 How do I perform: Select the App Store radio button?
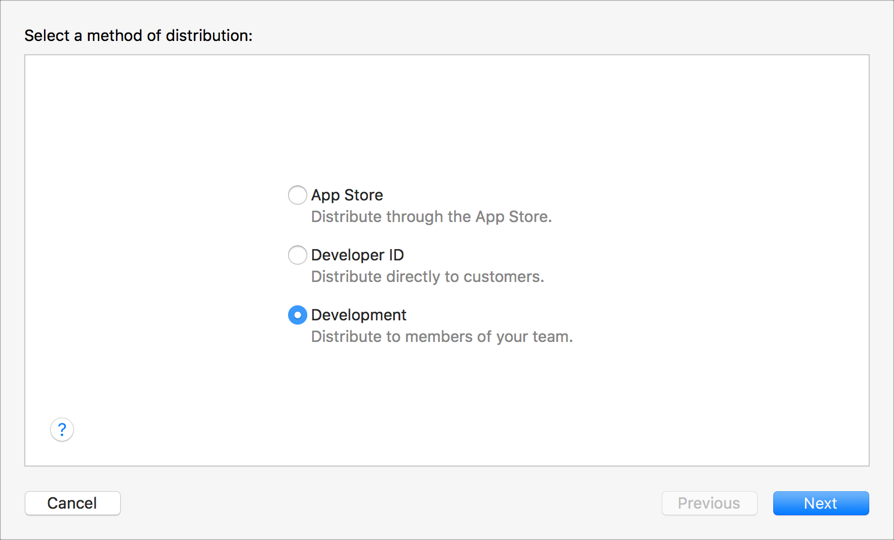pyautogui.click(x=297, y=195)
